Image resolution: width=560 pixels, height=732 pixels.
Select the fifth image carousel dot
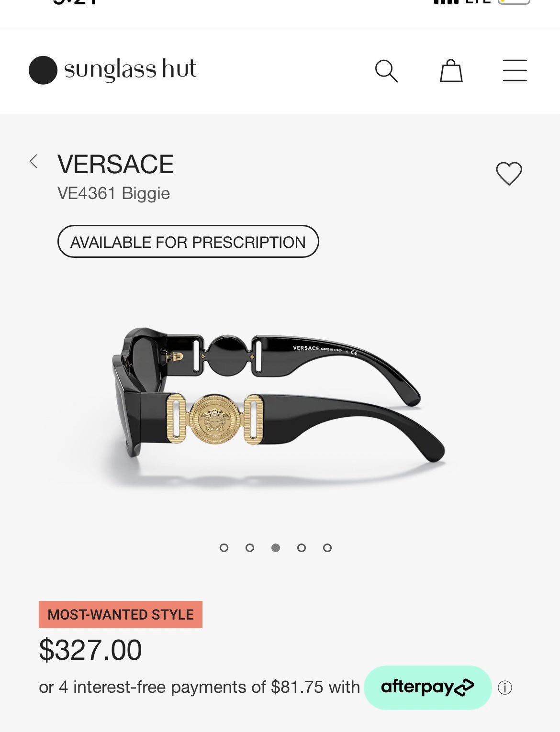coord(327,548)
